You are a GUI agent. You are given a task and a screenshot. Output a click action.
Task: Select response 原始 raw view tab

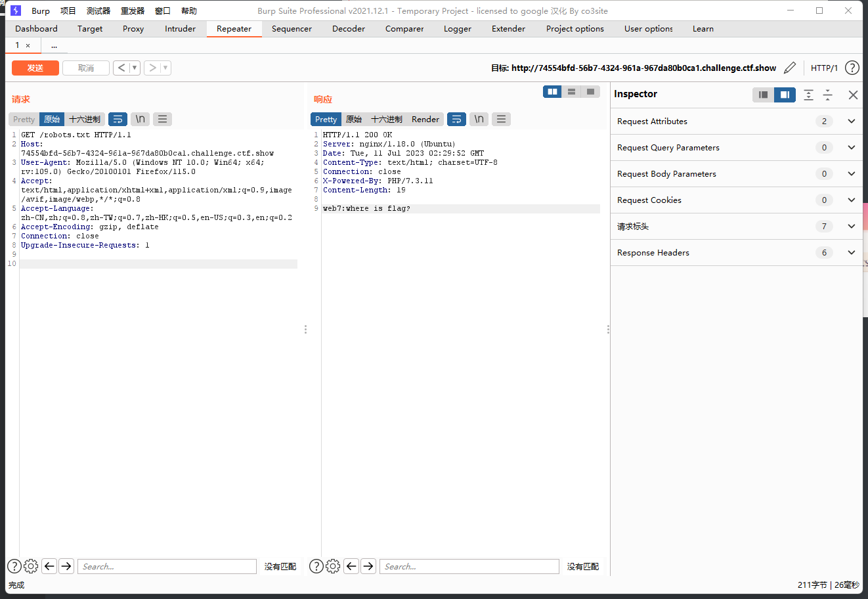pos(354,119)
